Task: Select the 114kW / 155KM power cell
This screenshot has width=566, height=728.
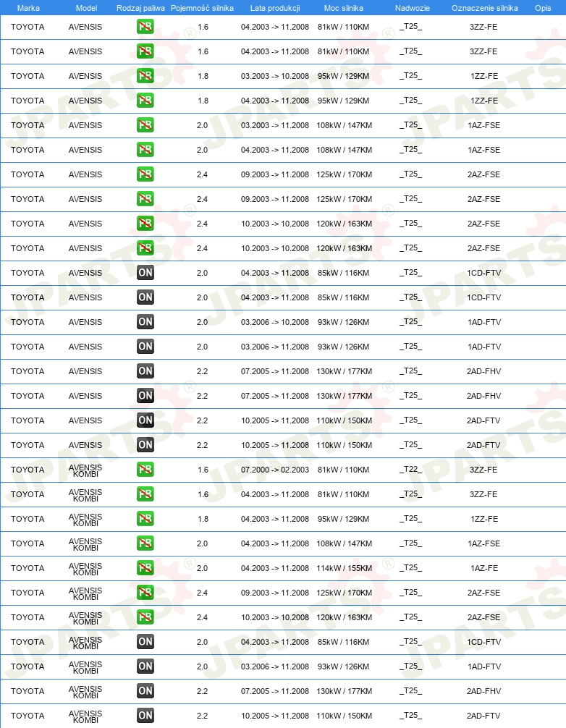Action: tap(344, 568)
